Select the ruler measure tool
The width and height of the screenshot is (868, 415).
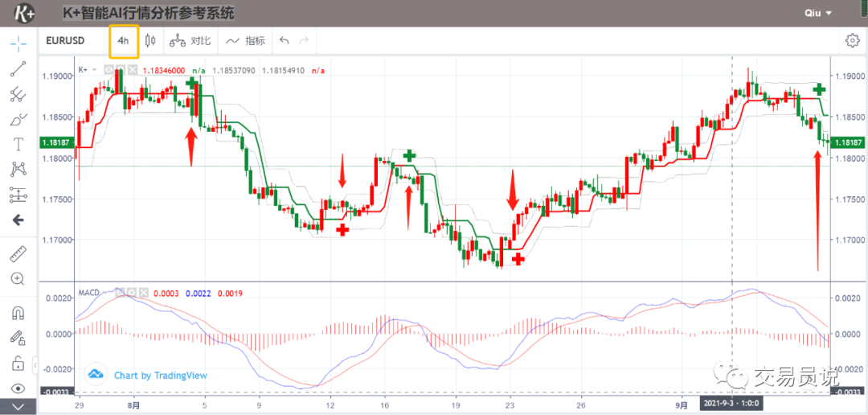(18, 254)
